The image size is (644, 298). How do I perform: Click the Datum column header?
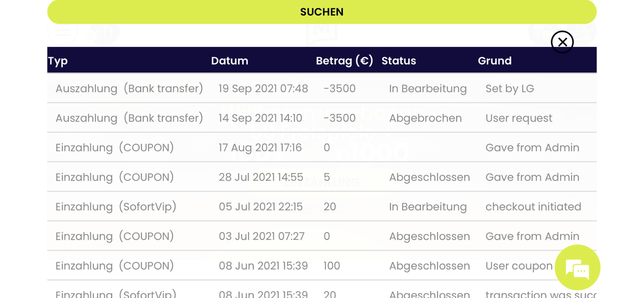(x=230, y=61)
